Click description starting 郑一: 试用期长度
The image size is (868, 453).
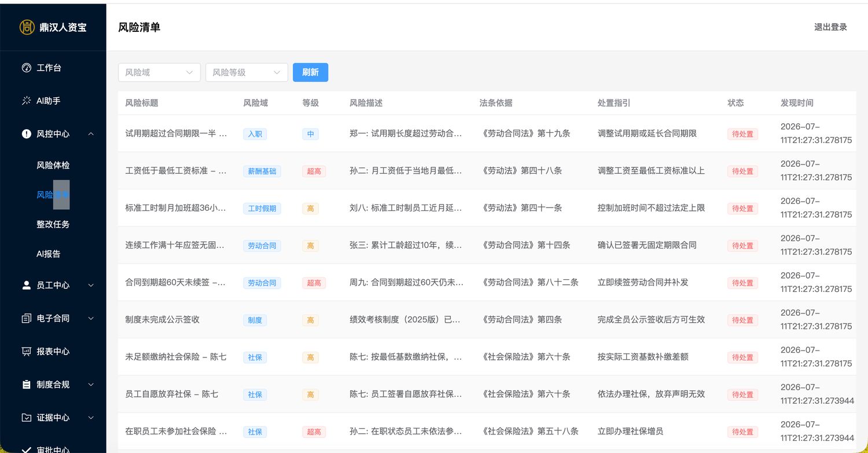tap(406, 133)
